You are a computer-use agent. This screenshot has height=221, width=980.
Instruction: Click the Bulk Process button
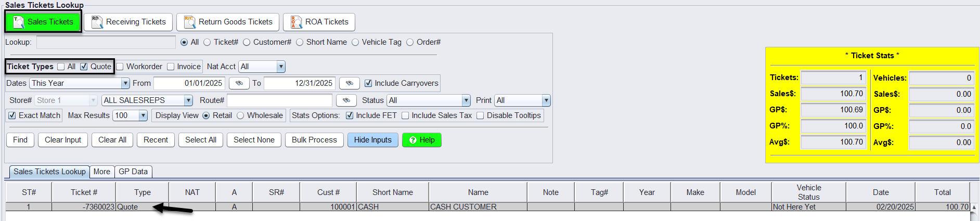pyautogui.click(x=314, y=140)
